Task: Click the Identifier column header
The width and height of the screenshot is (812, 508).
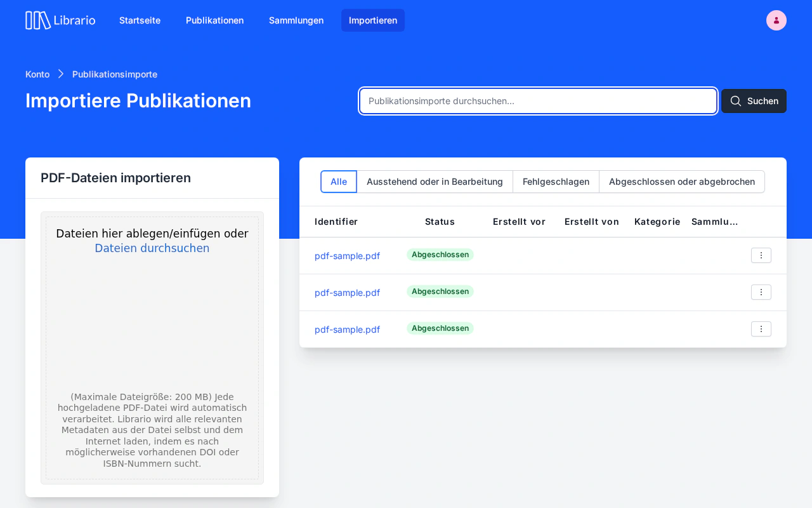Action: (x=336, y=222)
